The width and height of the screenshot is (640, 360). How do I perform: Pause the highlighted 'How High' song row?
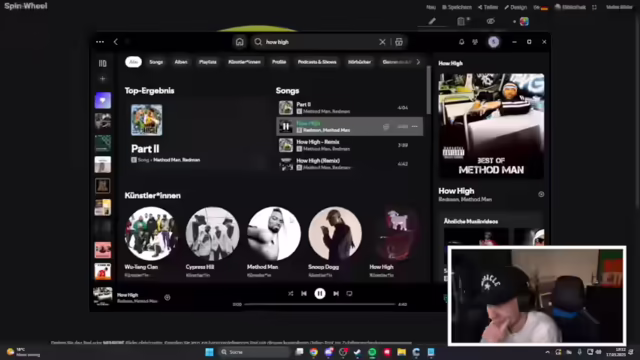pyautogui.click(x=286, y=127)
